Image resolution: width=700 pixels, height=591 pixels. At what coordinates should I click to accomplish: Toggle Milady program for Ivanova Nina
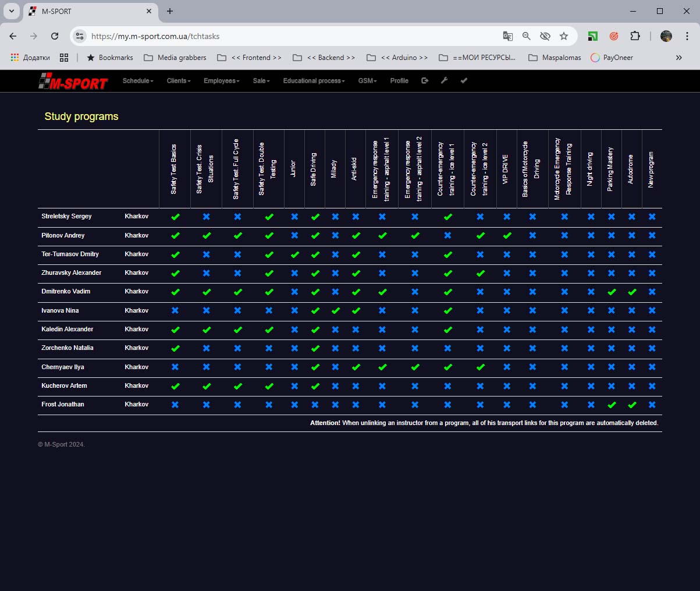click(x=335, y=311)
